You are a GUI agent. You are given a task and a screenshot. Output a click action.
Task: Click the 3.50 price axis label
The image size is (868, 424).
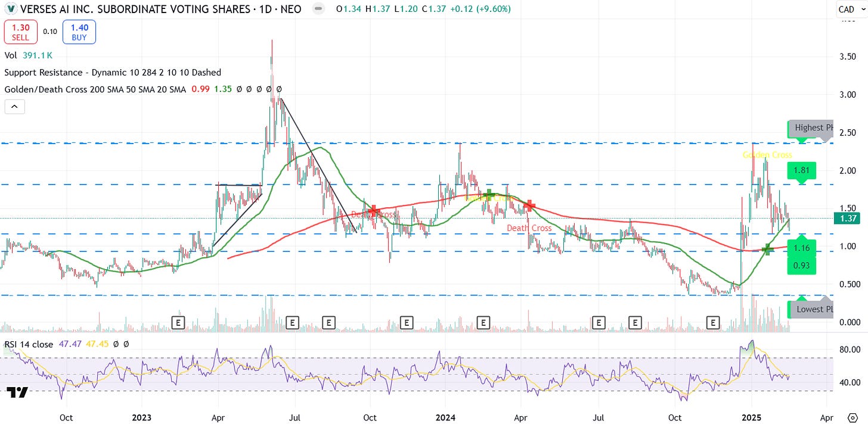pos(848,57)
